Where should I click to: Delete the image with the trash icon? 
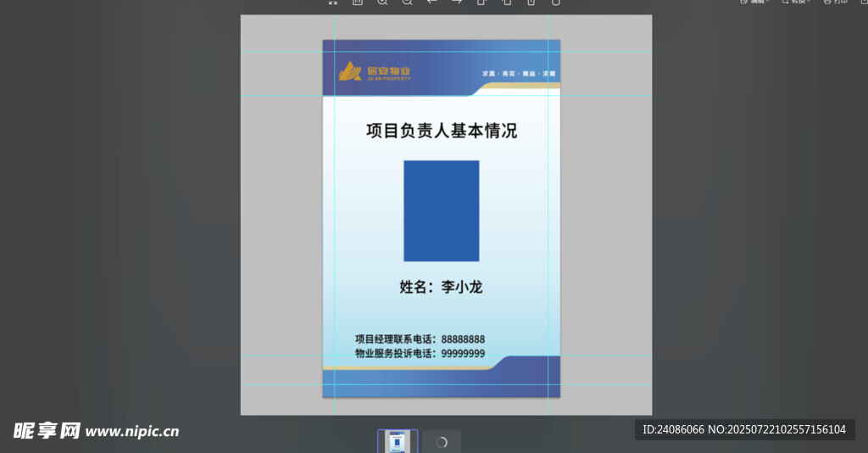tap(531, 2)
